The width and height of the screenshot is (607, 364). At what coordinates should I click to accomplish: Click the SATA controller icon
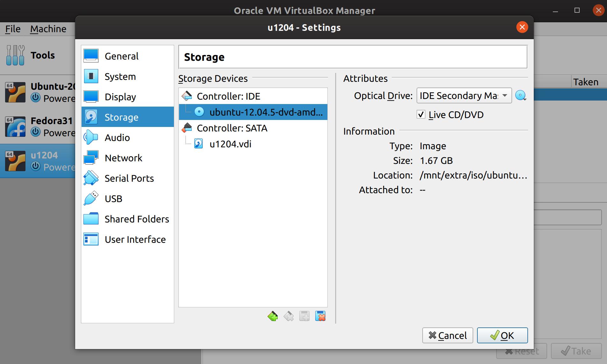[x=187, y=128]
